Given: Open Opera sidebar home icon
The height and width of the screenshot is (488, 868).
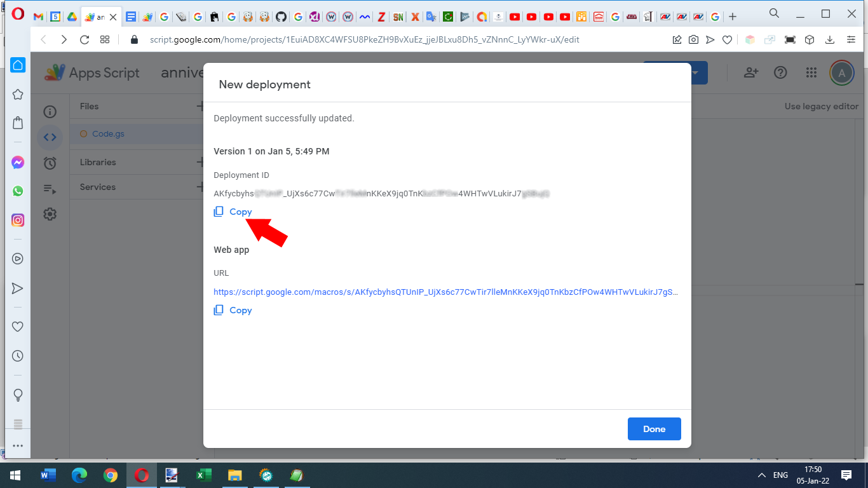Looking at the screenshot, I should pyautogui.click(x=18, y=65).
